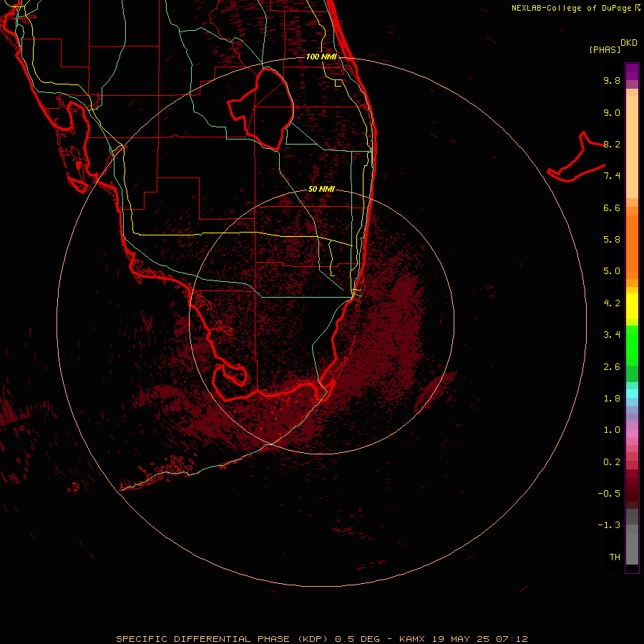Image resolution: width=644 pixels, height=644 pixels.
Task: Click the 07:12 scan time
Action: click(512, 639)
